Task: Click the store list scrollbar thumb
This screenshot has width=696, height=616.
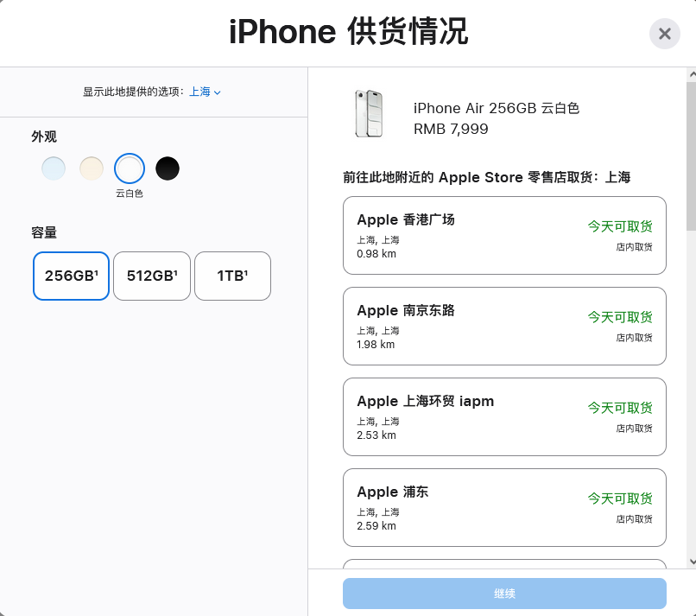Action: 692,156
